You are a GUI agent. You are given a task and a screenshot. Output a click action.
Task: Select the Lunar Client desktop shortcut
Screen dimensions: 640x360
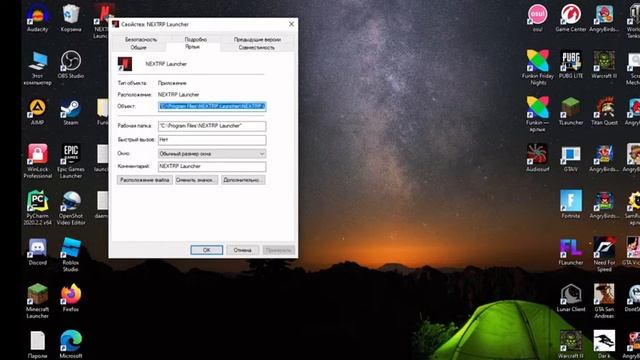571,298
